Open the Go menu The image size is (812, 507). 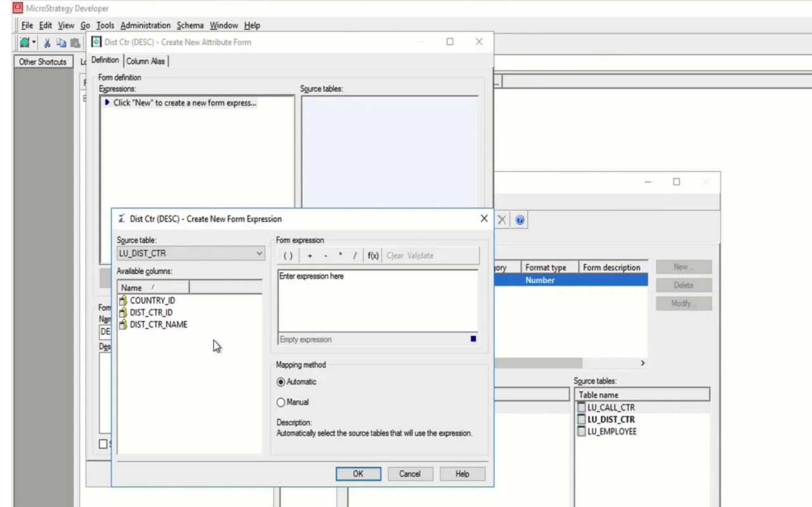(86, 25)
